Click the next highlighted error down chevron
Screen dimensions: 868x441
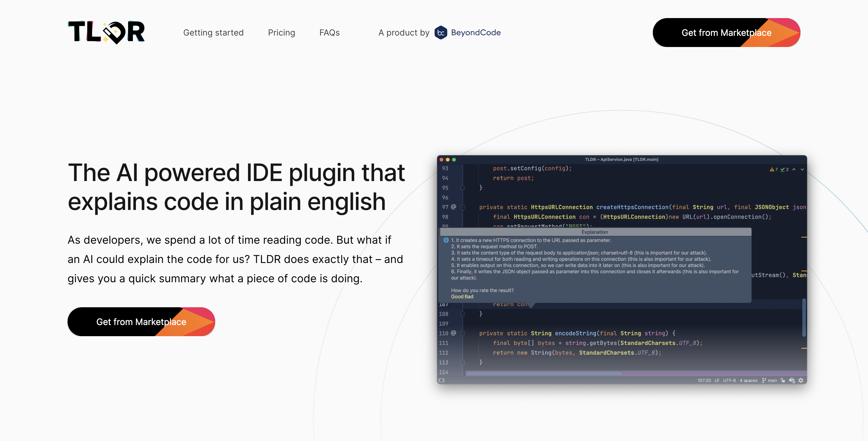[802, 170]
